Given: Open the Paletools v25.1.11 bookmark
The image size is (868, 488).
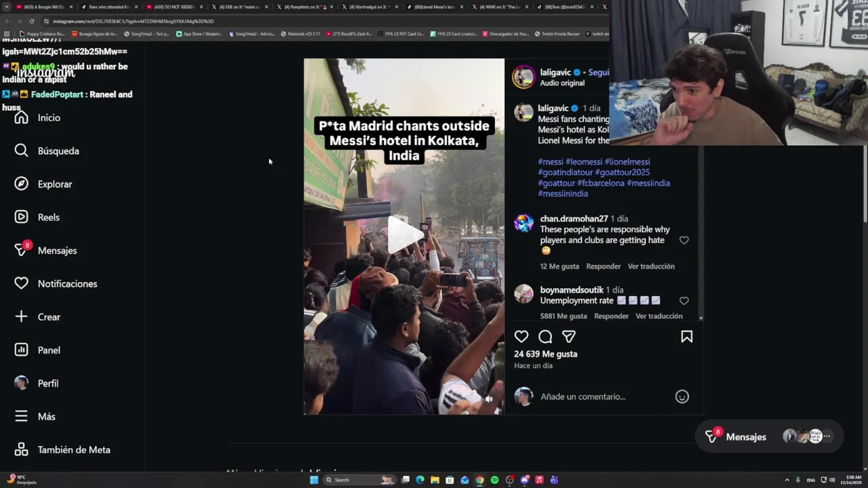Looking at the screenshot, I should [x=300, y=34].
